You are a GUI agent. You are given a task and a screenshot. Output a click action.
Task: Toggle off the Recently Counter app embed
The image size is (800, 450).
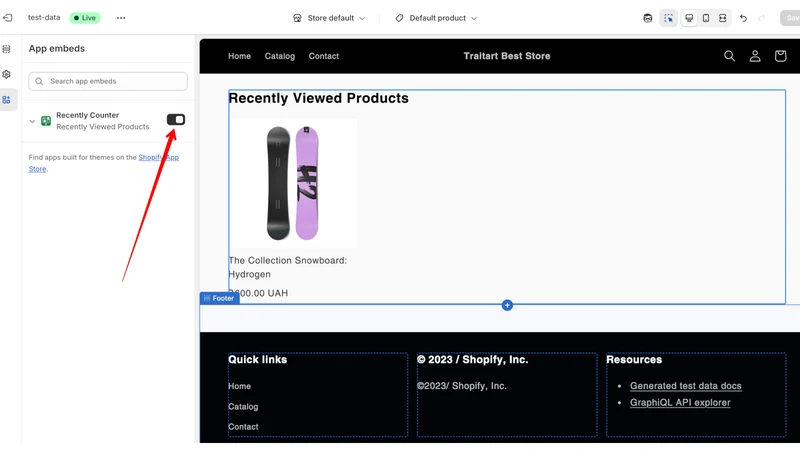click(x=176, y=119)
